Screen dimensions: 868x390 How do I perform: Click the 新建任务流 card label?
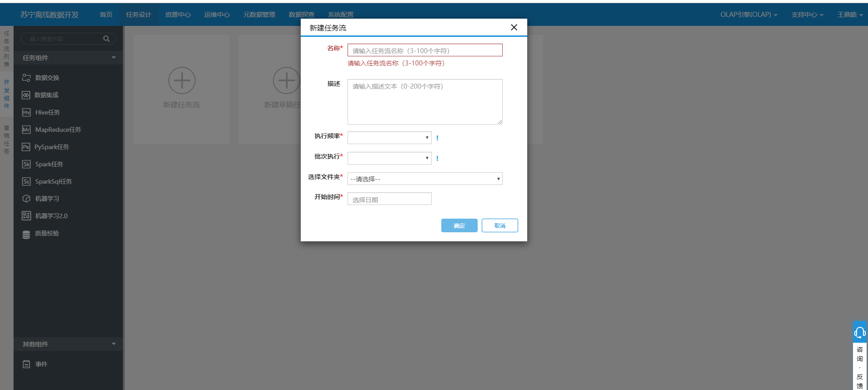[x=182, y=105]
